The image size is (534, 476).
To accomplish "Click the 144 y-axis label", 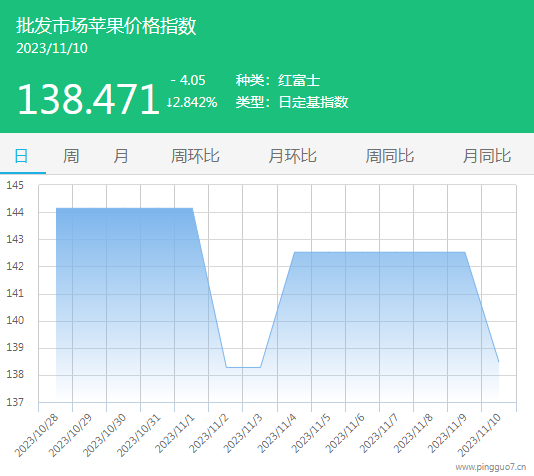I will point(15,212).
